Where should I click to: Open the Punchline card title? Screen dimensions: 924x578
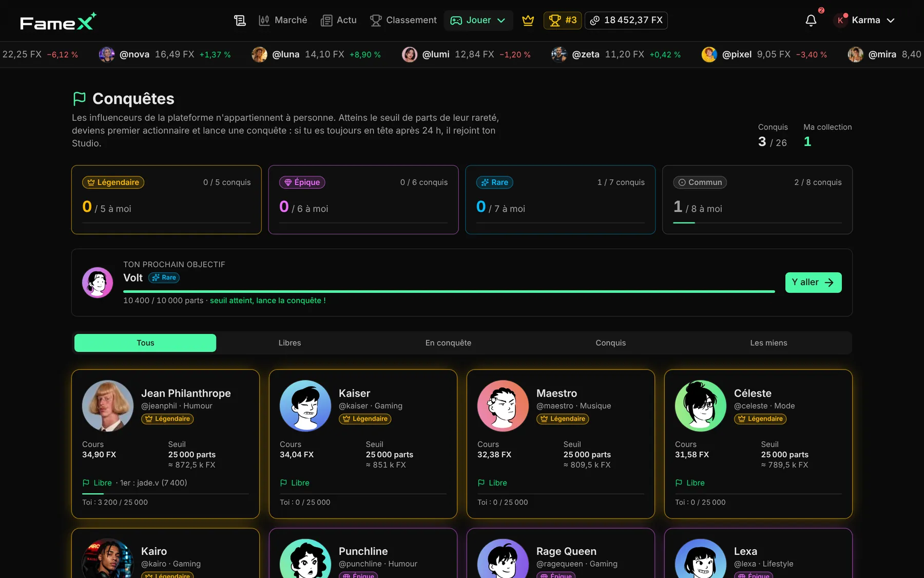[x=363, y=551]
